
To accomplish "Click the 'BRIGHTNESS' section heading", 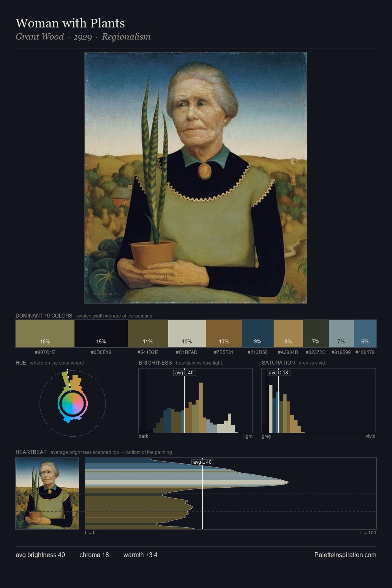I will point(155,363).
